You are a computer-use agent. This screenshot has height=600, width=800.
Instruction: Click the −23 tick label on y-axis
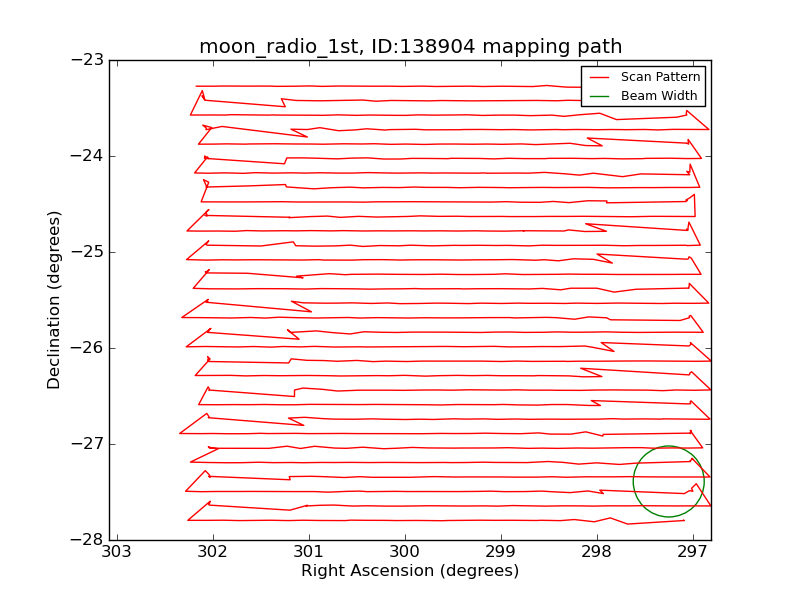coord(87,60)
